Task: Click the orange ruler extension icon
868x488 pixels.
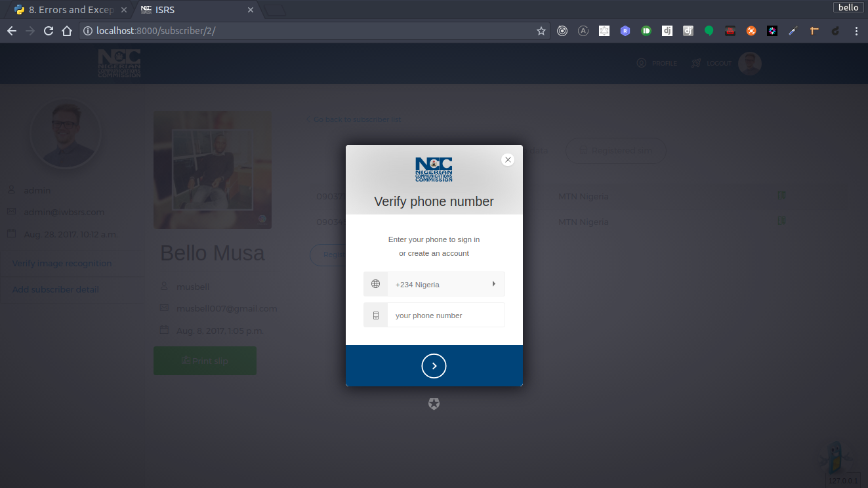Action: pos(814,31)
